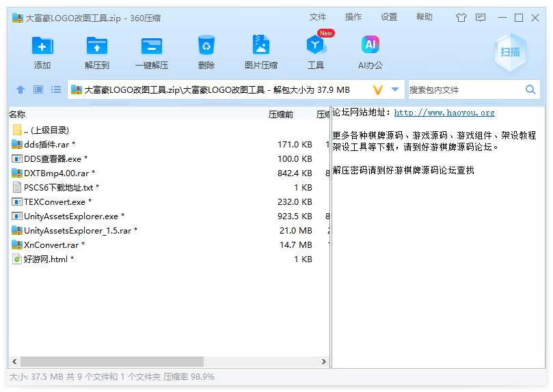Viewport: 553px width, 392px height.
Task: Click the 好游网.html file icon
Action: (x=17, y=260)
